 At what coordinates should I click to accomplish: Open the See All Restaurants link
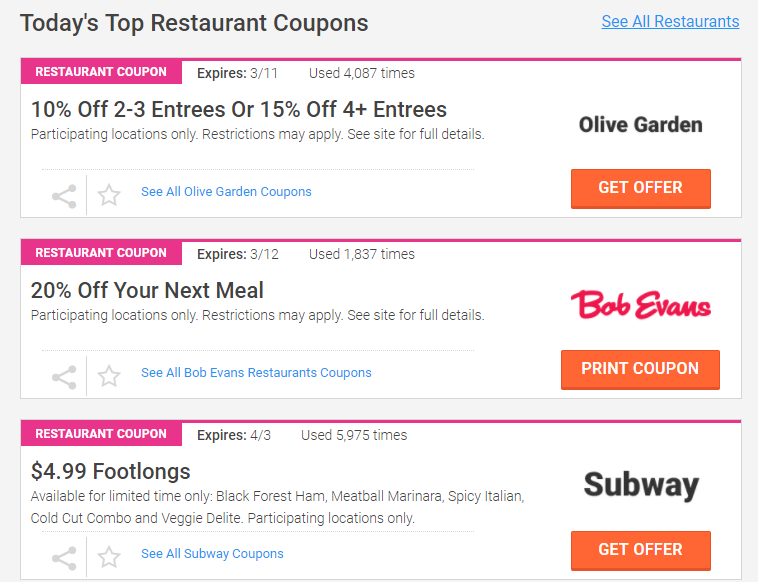(x=670, y=21)
